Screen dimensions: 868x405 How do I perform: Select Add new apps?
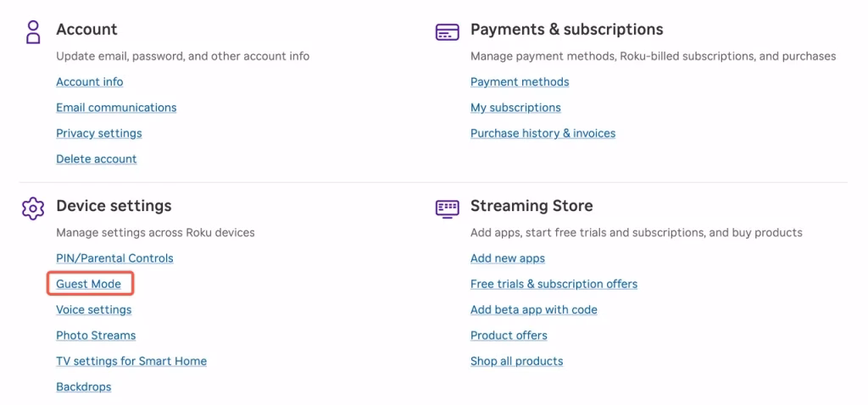pos(508,258)
